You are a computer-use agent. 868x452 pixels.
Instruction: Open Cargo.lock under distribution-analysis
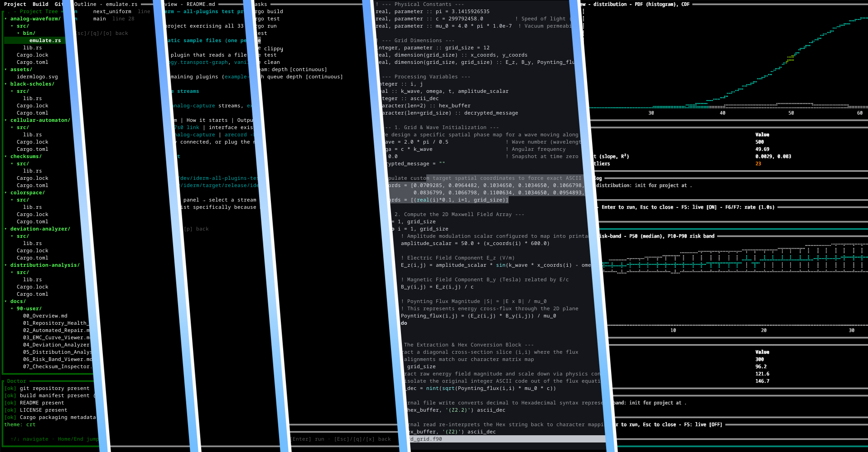click(32, 287)
